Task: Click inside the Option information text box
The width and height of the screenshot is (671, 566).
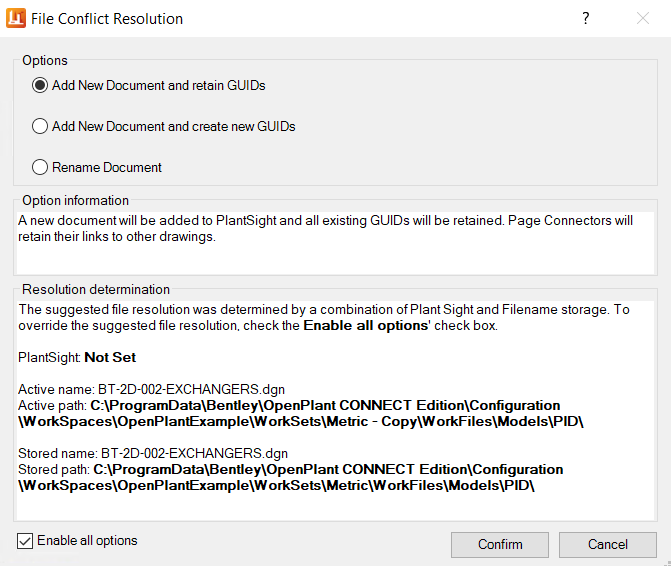Action: pos(335,243)
